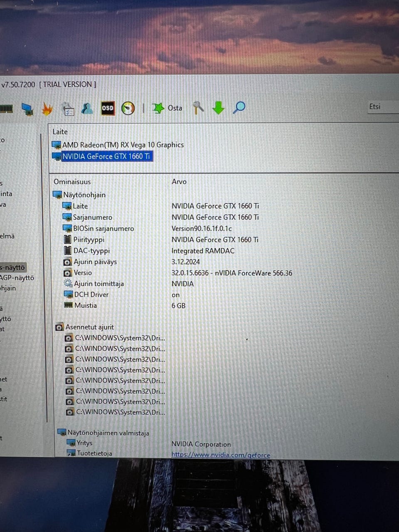399x532 pixels.
Task: Click the icon beside BIOSin sarjanumero
Action: point(67,229)
